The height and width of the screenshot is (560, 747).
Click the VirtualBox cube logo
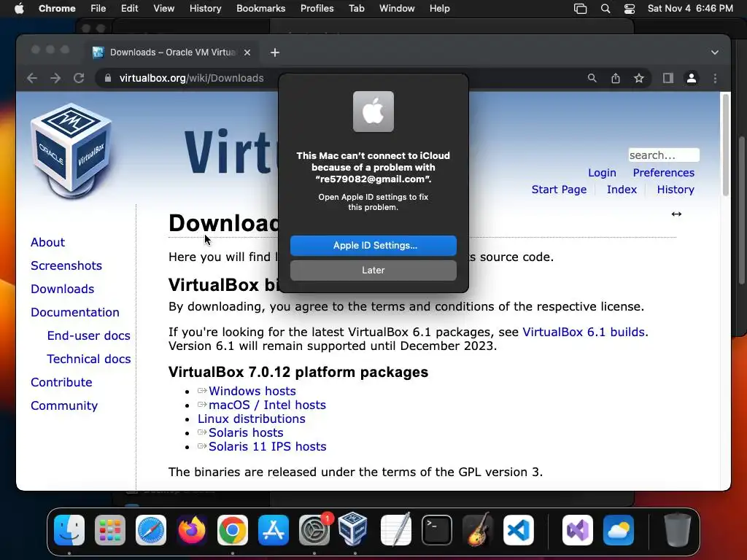[x=71, y=150]
